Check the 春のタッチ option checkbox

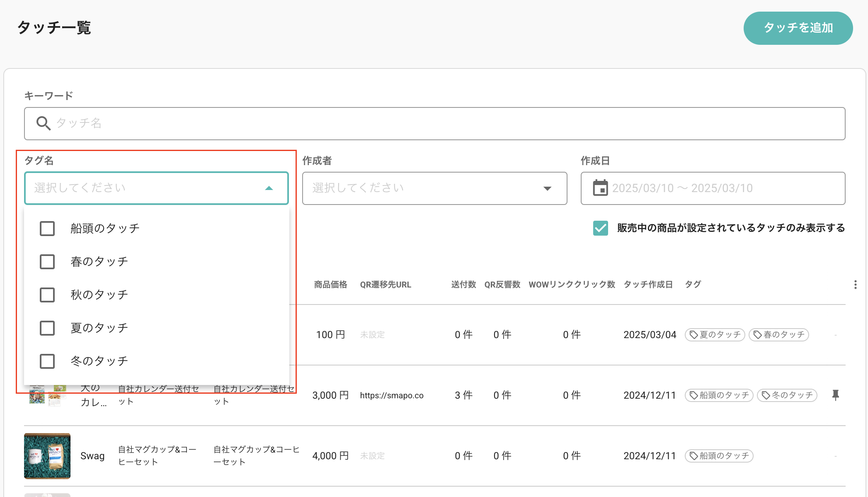47,262
